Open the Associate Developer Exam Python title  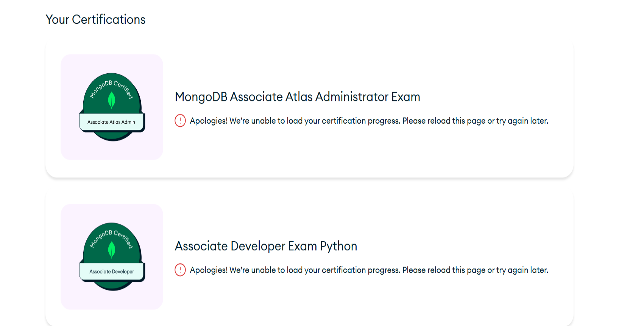(x=266, y=246)
